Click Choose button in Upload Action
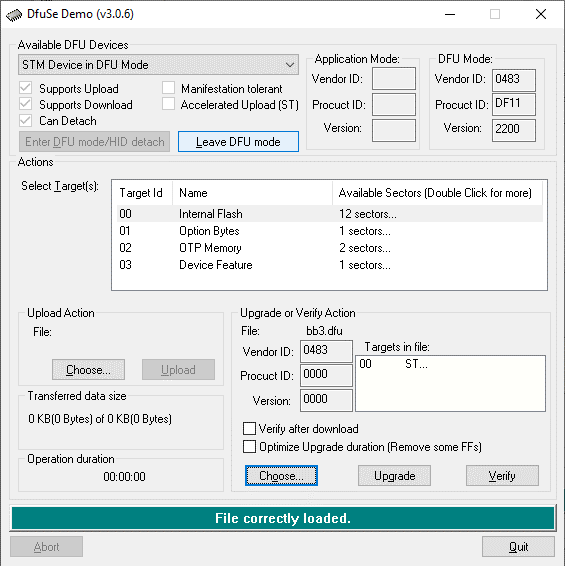565x566 pixels. pos(88,369)
